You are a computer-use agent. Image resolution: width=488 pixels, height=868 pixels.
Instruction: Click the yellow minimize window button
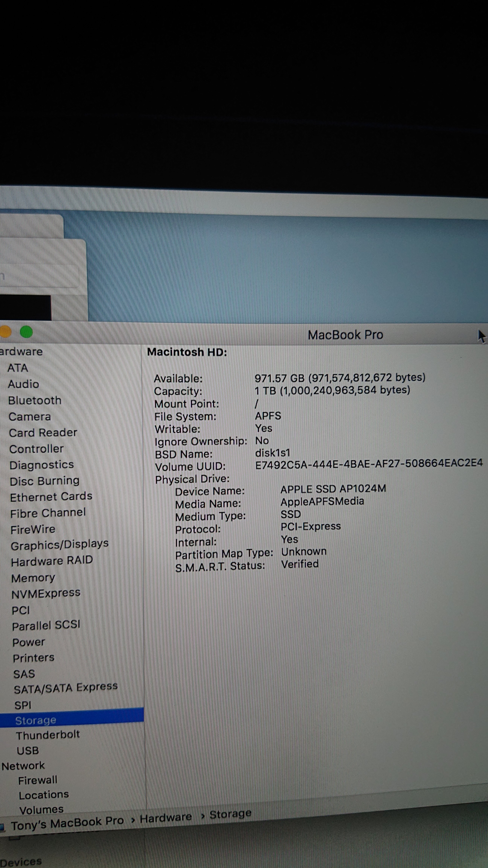(5, 332)
